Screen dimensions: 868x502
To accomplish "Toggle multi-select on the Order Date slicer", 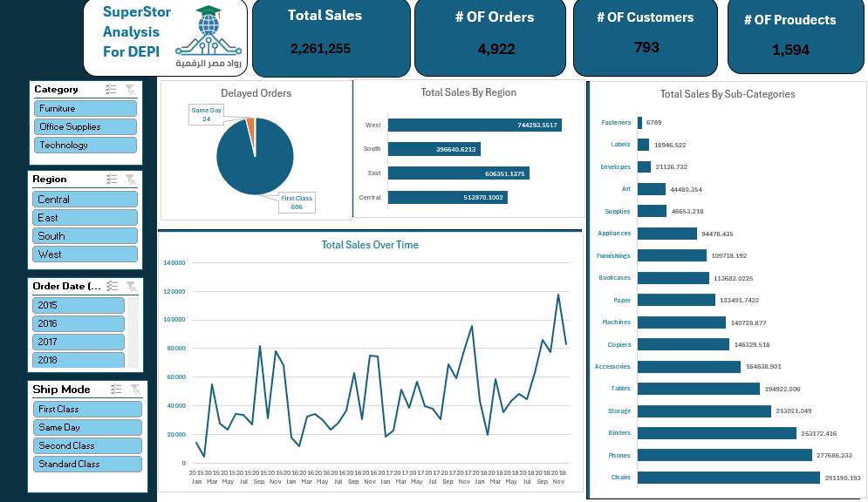I will 113,286.
